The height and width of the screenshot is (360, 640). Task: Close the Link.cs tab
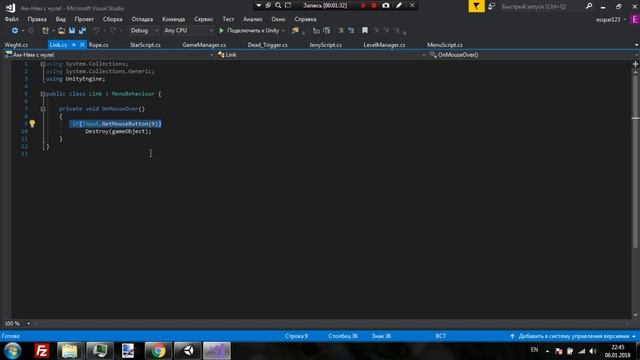tap(82, 45)
